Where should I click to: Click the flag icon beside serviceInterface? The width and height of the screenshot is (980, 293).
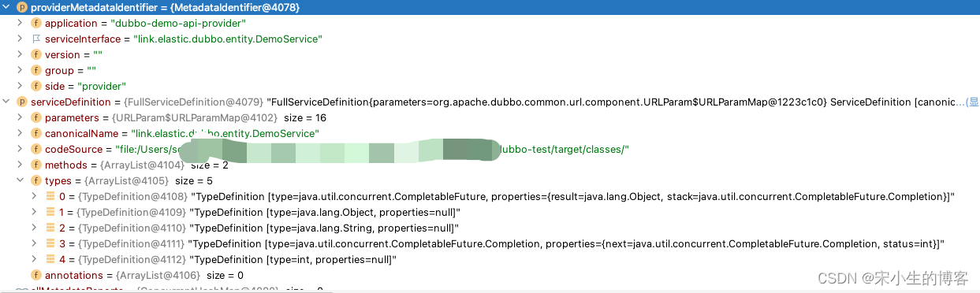pos(35,39)
